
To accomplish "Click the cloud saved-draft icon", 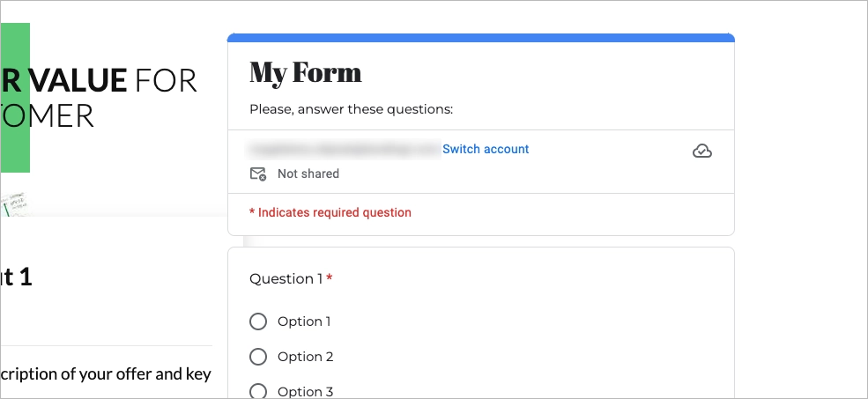I will pos(702,151).
